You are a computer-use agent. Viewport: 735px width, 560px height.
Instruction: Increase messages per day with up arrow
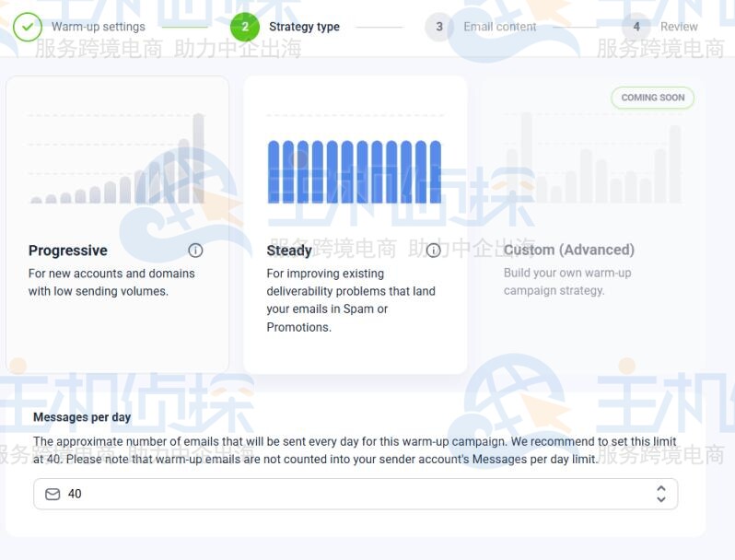tap(660, 489)
